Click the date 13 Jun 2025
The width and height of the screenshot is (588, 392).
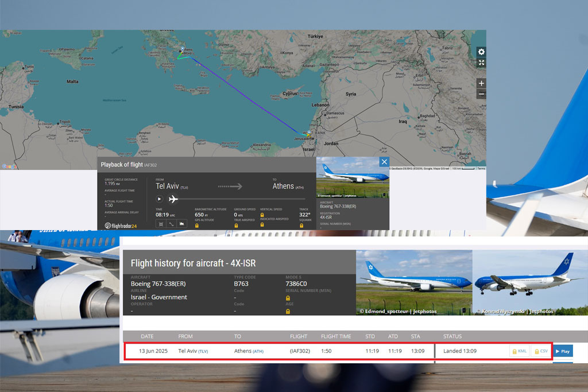pyautogui.click(x=153, y=351)
